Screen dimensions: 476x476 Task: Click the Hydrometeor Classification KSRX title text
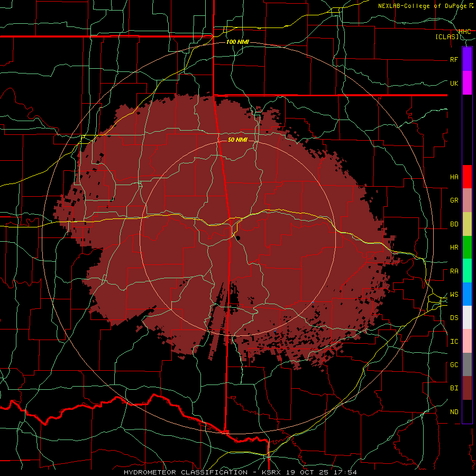tap(240, 472)
